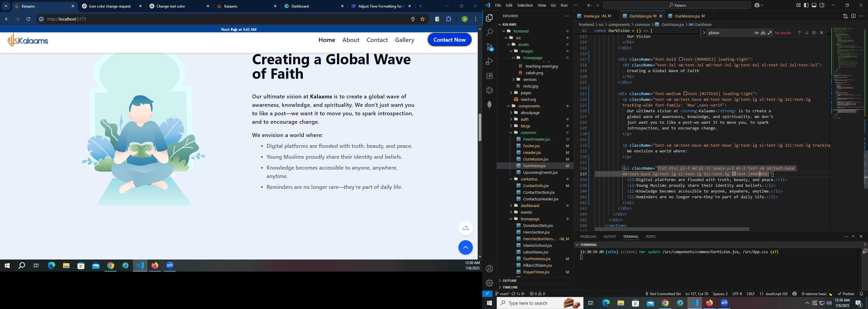
Task: Click errors and warnings count in status bar
Action: click(537, 294)
